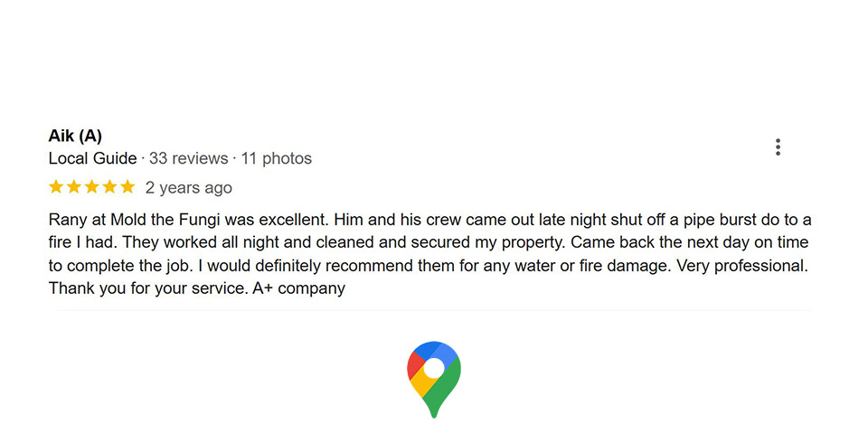Click the Google Maps pin logo
The image size is (868, 434).
tap(434, 379)
